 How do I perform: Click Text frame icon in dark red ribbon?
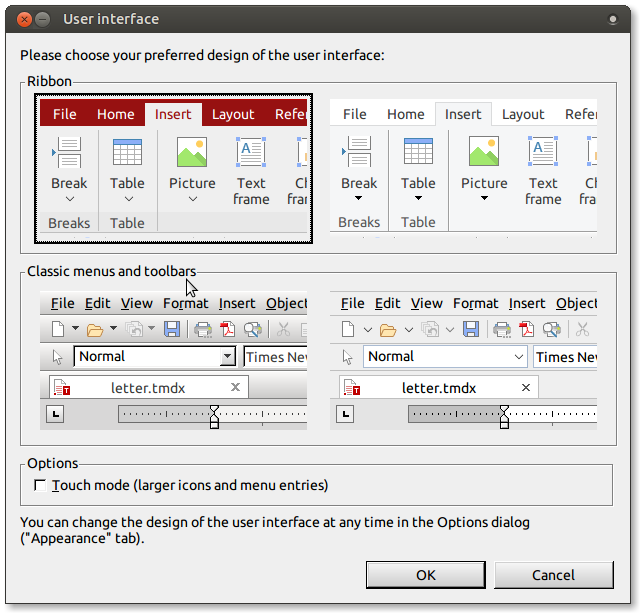coord(251,152)
